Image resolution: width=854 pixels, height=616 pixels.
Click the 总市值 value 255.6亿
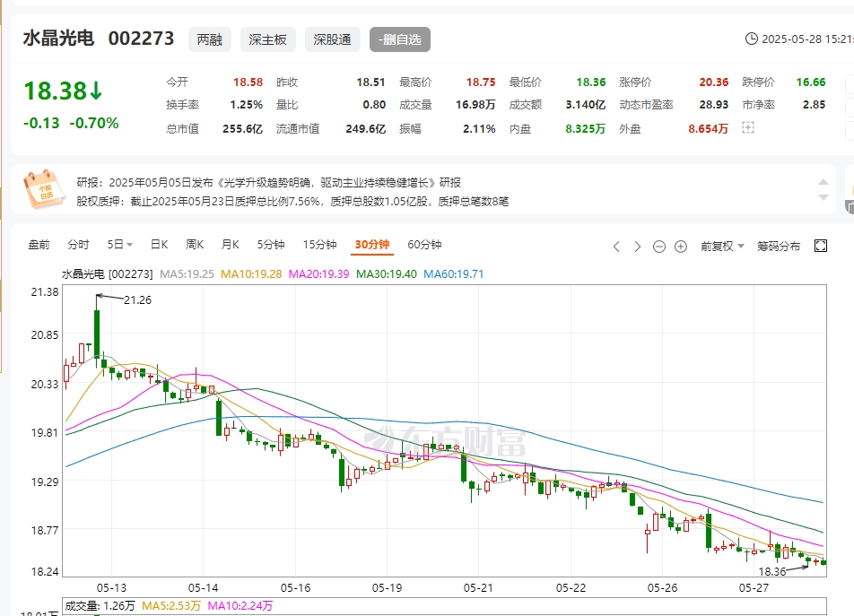(242, 129)
